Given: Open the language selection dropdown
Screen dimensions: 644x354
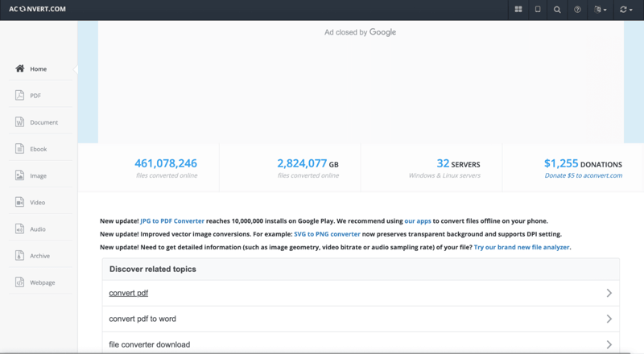Looking at the screenshot, I should click(600, 10).
